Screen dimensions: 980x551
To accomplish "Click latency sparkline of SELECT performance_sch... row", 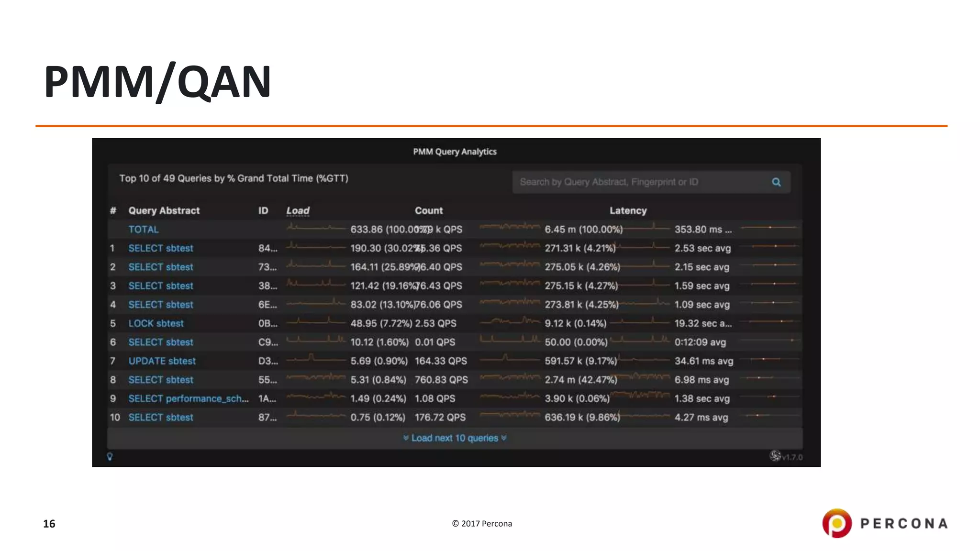I will pyautogui.click(x=640, y=396).
